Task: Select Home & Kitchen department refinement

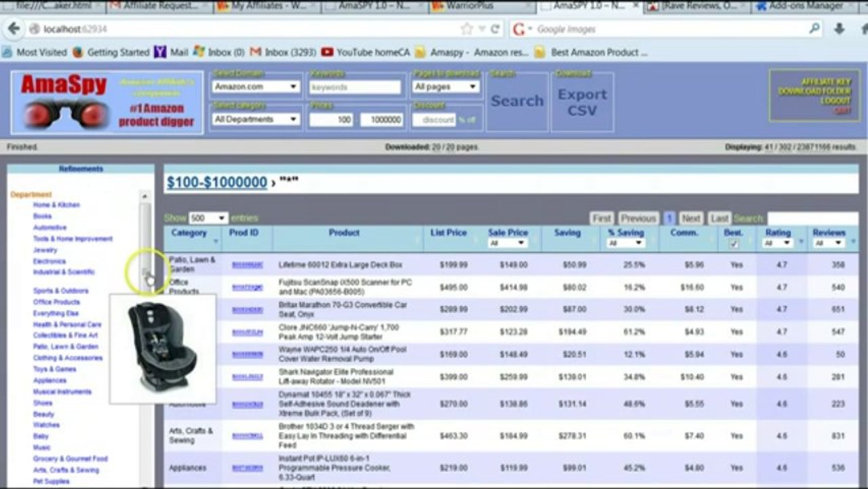Action: [56, 205]
